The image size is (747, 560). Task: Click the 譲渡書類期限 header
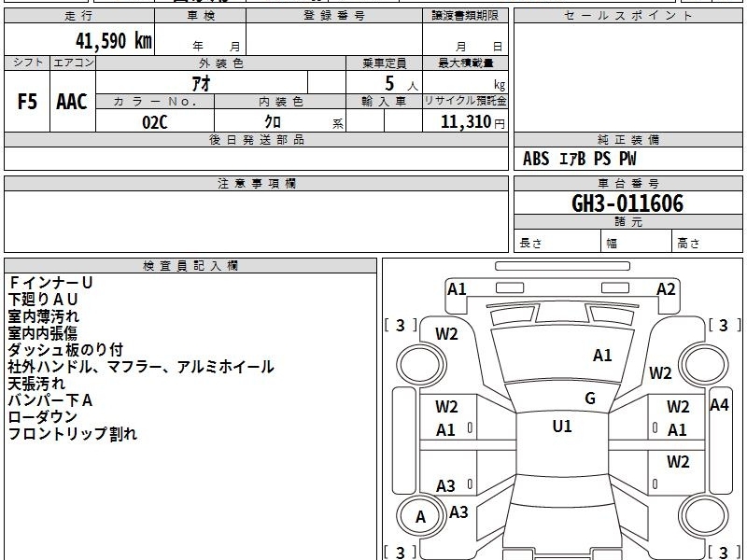[x=465, y=16]
